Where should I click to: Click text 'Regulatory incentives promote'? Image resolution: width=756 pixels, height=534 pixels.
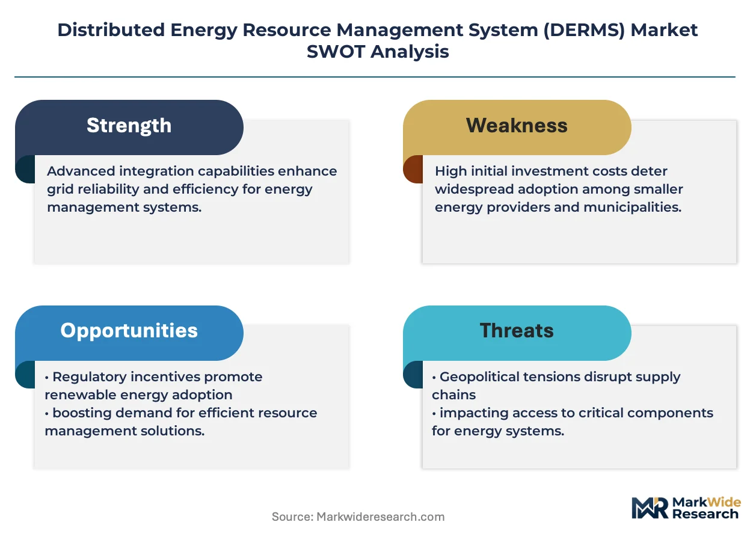click(x=158, y=377)
